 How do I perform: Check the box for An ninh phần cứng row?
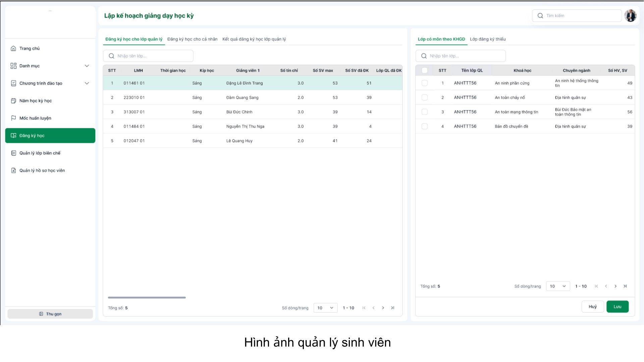coord(425,83)
